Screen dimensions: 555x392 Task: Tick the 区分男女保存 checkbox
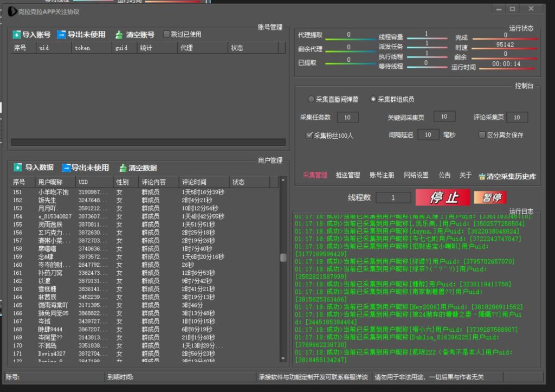[x=482, y=135]
